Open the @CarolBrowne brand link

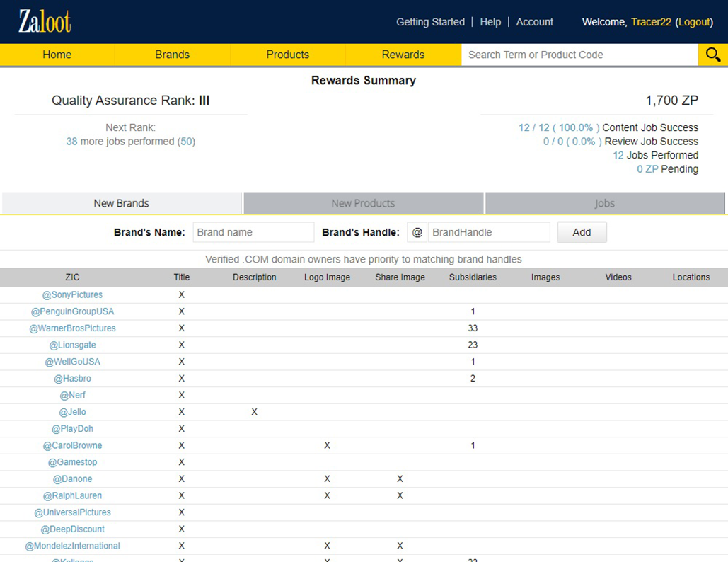(x=72, y=445)
